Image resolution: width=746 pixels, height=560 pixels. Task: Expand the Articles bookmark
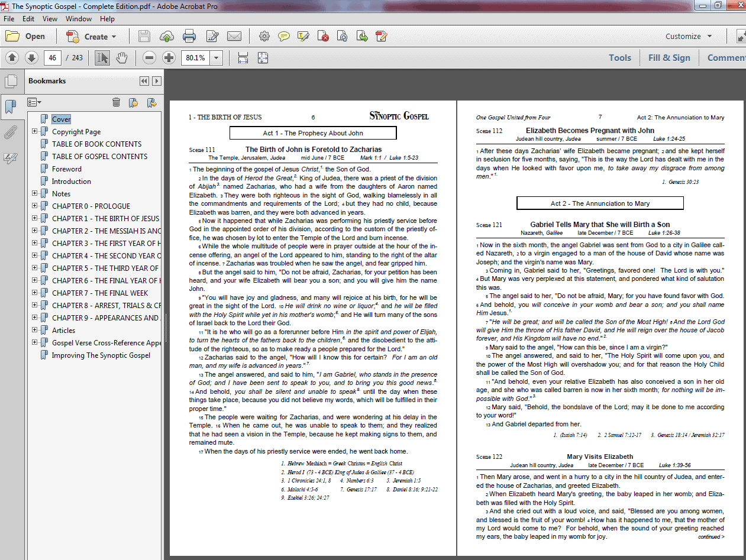(35, 331)
